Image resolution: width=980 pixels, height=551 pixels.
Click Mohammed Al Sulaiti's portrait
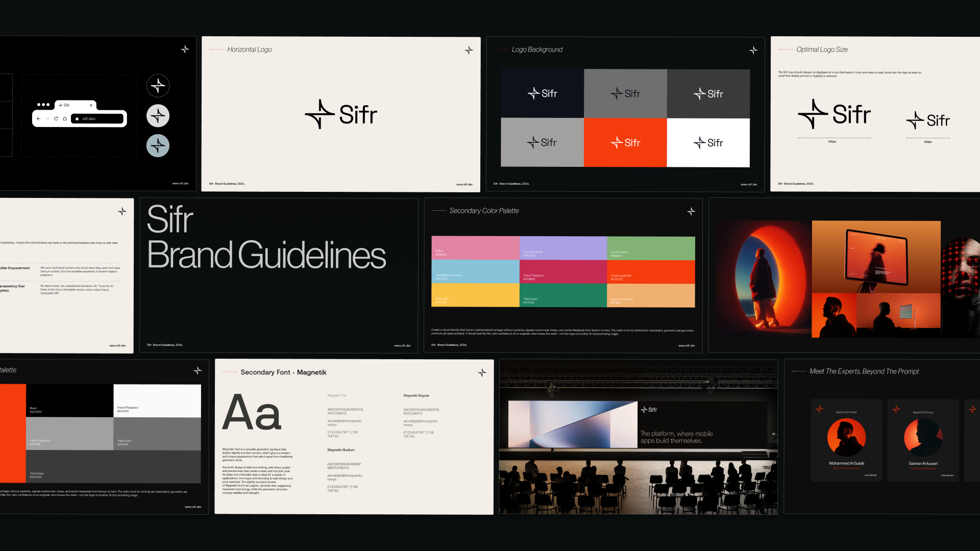(846, 437)
